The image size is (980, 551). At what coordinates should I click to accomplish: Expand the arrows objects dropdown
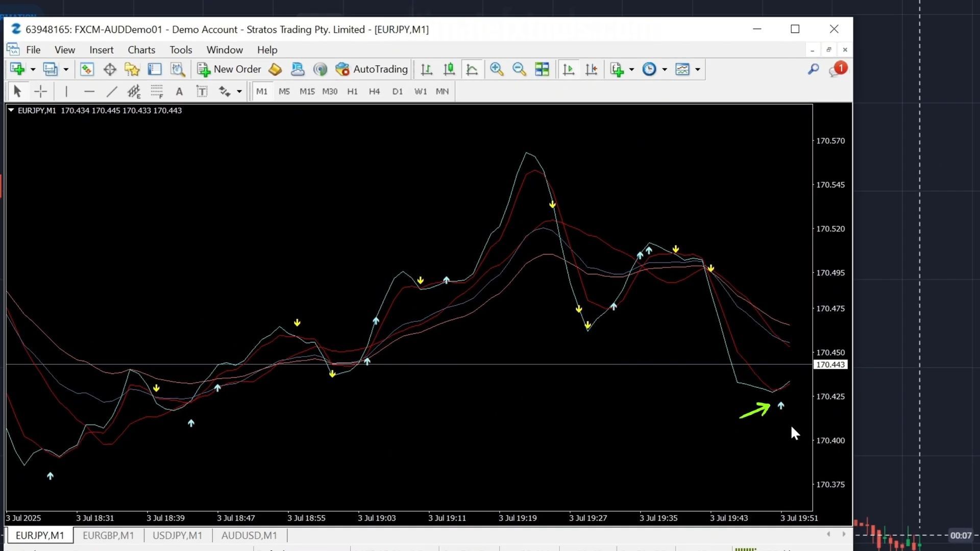(239, 92)
